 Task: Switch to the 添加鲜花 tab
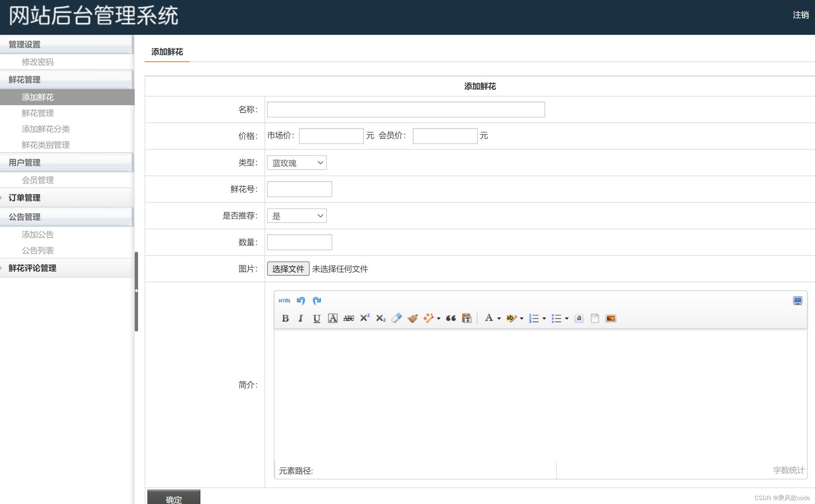167,52
